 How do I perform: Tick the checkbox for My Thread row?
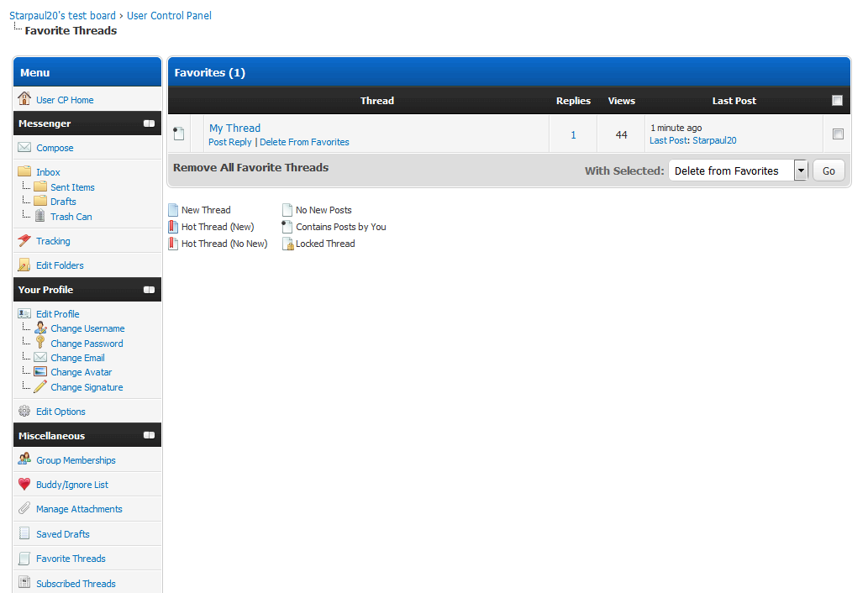click(x=837, y=134)
